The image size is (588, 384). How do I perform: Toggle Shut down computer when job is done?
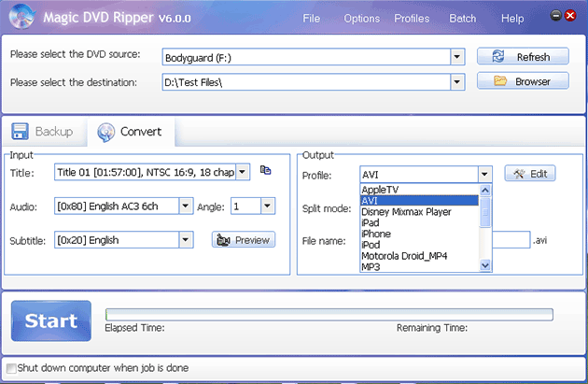11,368
